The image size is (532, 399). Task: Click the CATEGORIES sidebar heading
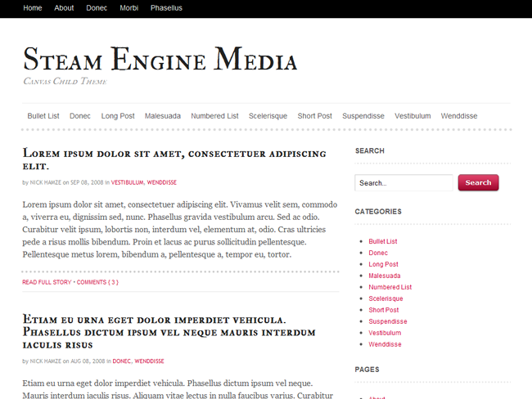(378, 212)
